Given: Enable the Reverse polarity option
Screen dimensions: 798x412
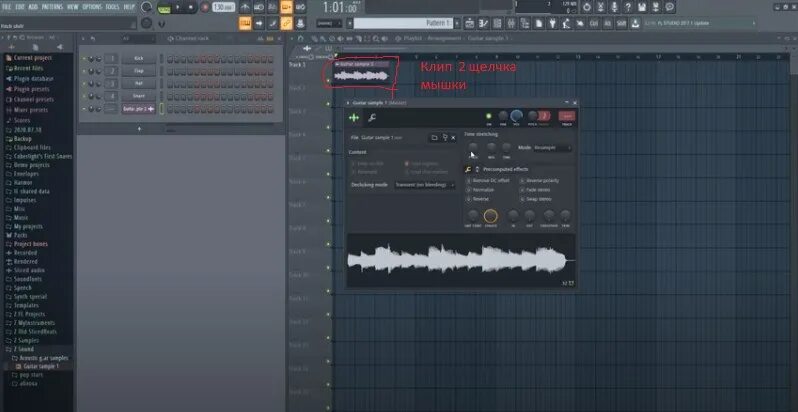Looking at the screenshot, I should (522, 181).
